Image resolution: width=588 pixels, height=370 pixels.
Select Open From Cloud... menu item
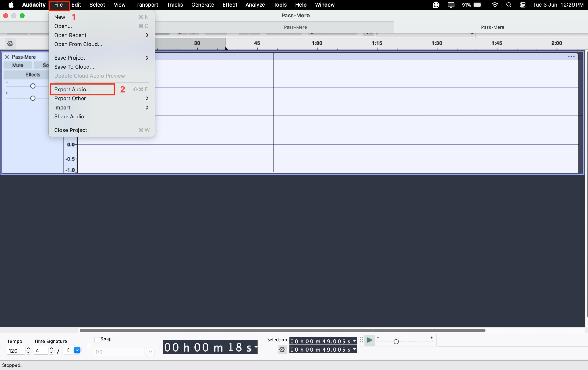101,44
